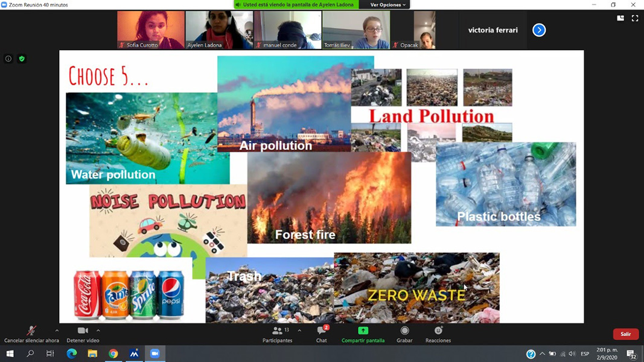Select Sofia Curotto's video thumbnail
This screenshot has width=644, height=362.
click(x=151, y=30)
